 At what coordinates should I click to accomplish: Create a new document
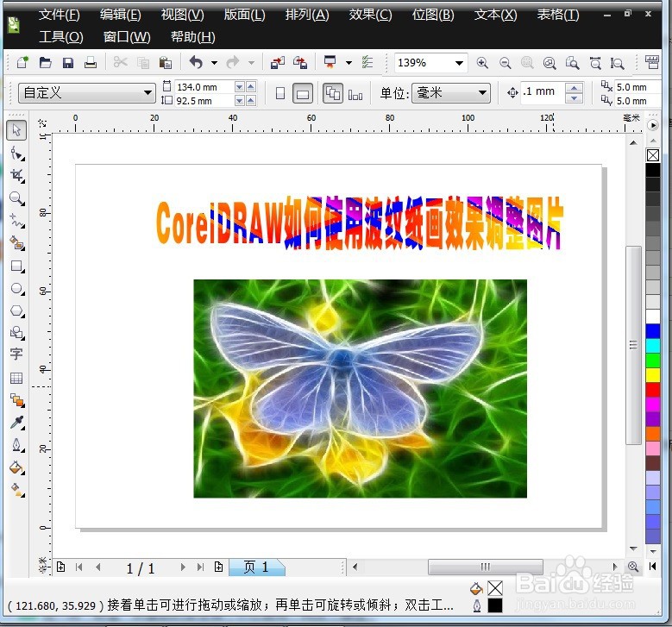(22, 63)
